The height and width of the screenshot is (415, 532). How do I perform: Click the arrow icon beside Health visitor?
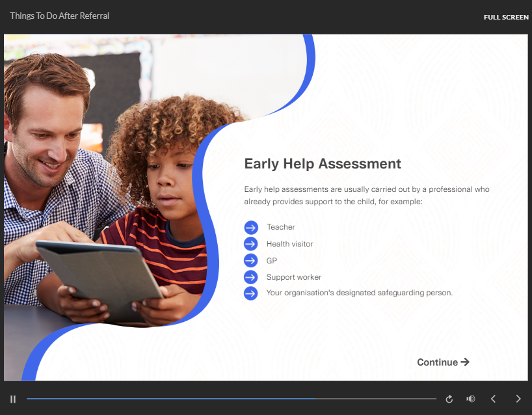[251, 244]
